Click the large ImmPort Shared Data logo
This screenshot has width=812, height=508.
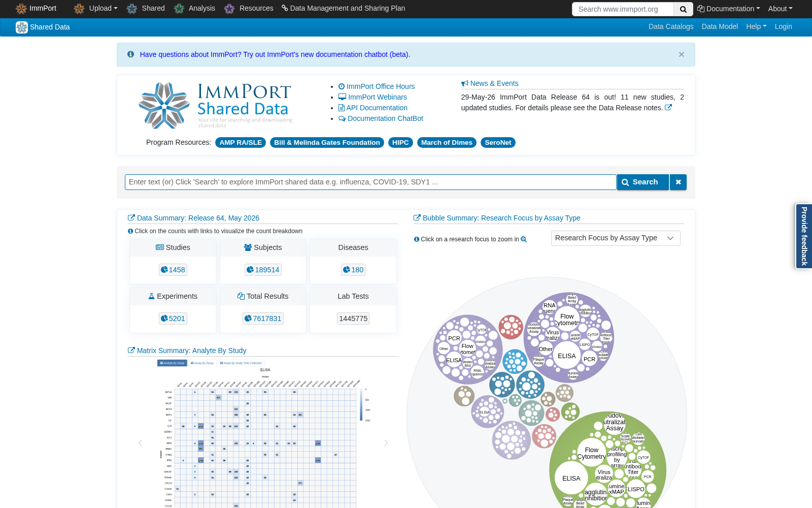click(x=215, y=106)
